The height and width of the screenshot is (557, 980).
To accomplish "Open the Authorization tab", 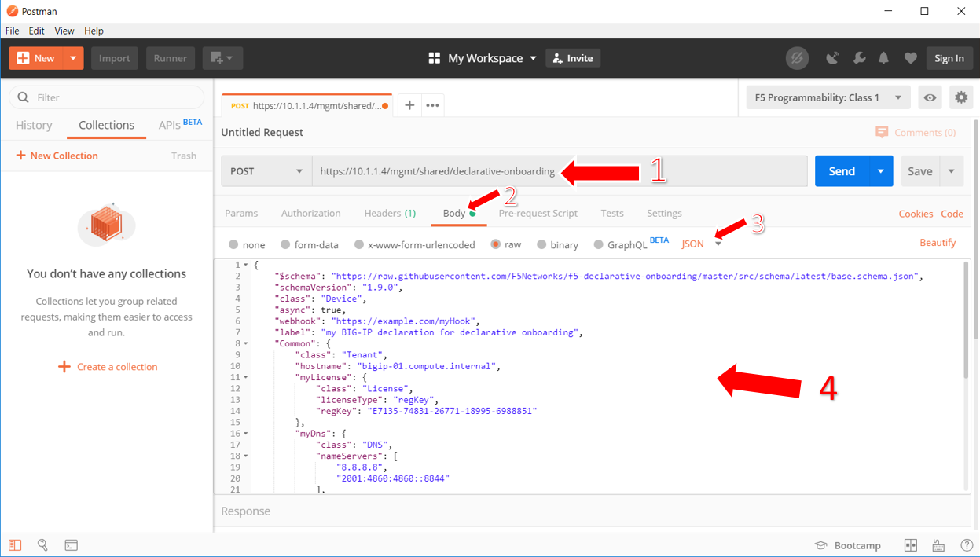I will 310,213.
